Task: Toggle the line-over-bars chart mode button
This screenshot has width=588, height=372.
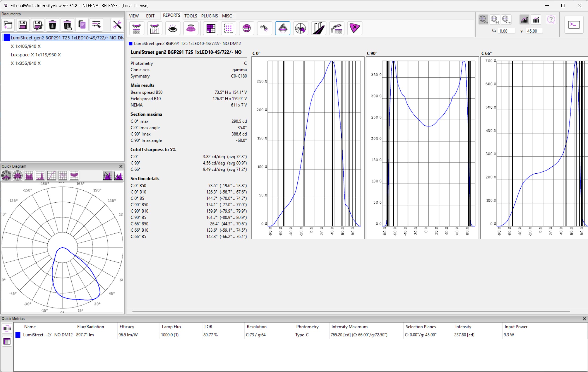Action: 524,20
